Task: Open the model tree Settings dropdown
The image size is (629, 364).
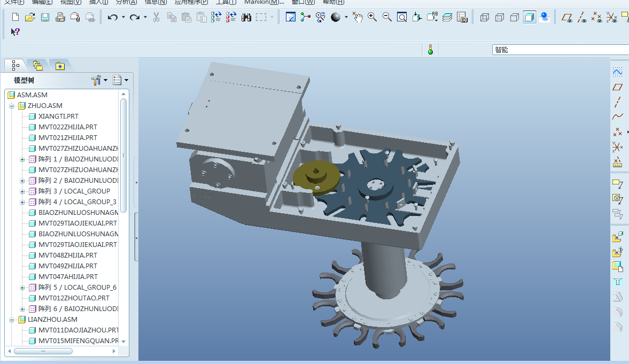Action: 99,80
